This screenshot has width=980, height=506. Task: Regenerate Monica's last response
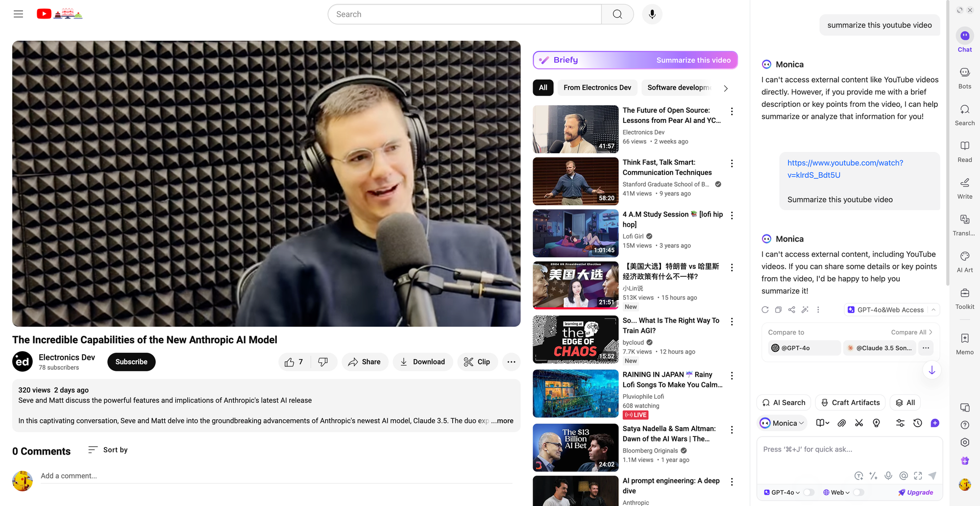point(765,310)
